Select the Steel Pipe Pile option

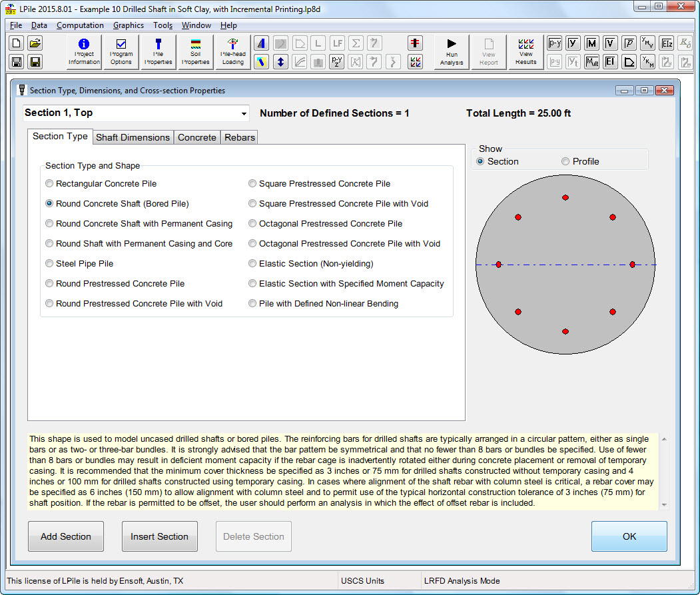[x=49, y=264]
